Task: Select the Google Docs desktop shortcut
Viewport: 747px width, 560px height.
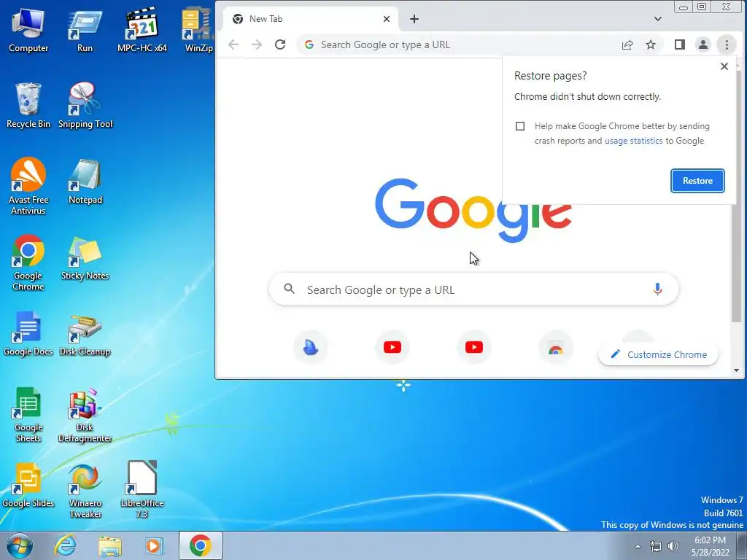Action: [28, 333]
